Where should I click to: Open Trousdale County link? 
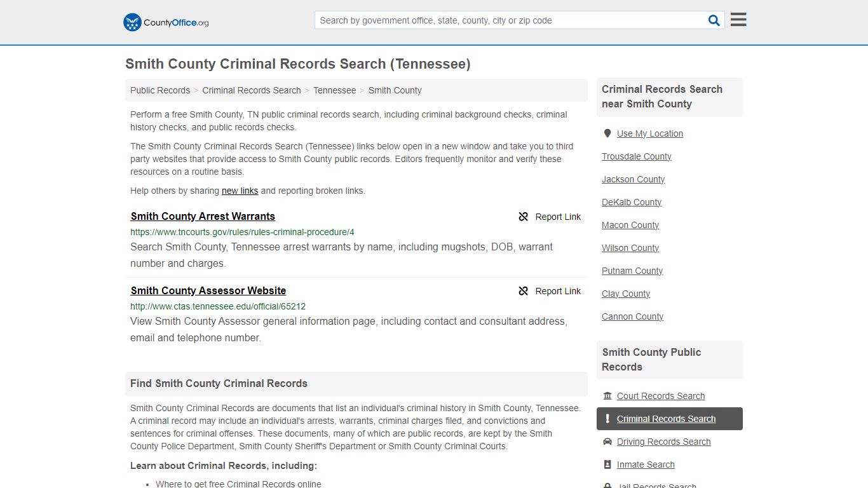pyautogui.click(x=637, y=156)
